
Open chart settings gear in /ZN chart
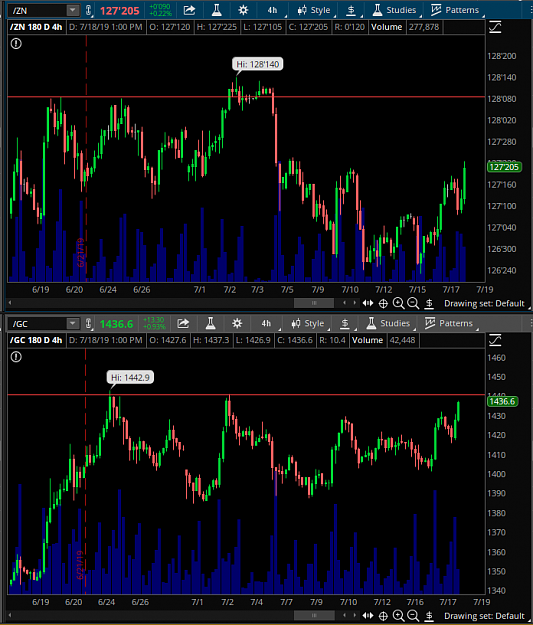click(243, 10)
